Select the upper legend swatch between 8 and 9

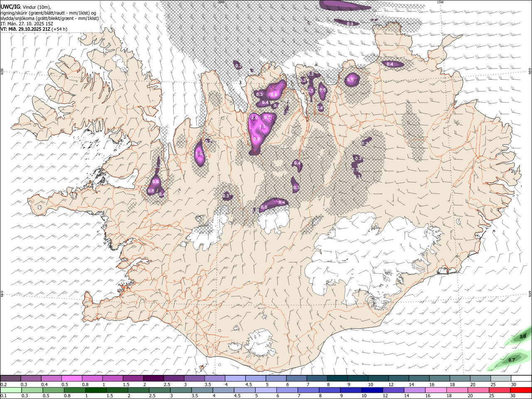(x=337, y=379)
